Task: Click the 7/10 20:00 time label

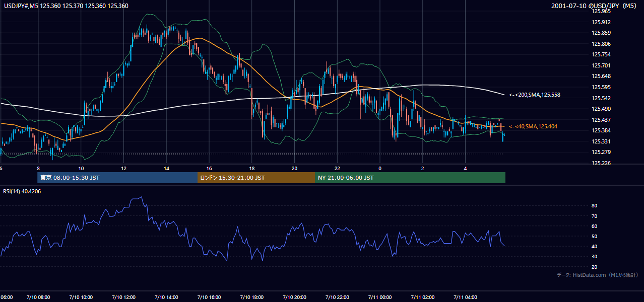Action: click(295, 297)
